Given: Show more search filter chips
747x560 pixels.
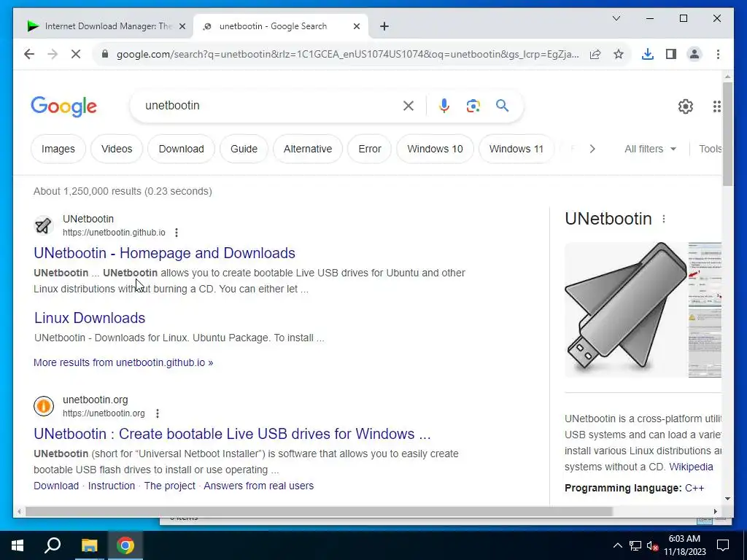Looking at the screenshot, I should point(592,149).
